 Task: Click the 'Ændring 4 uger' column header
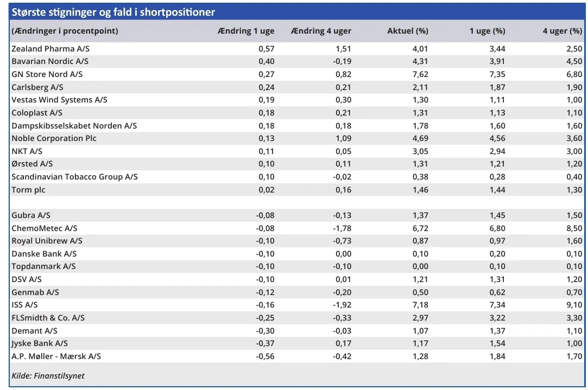(x=321, y=31)
